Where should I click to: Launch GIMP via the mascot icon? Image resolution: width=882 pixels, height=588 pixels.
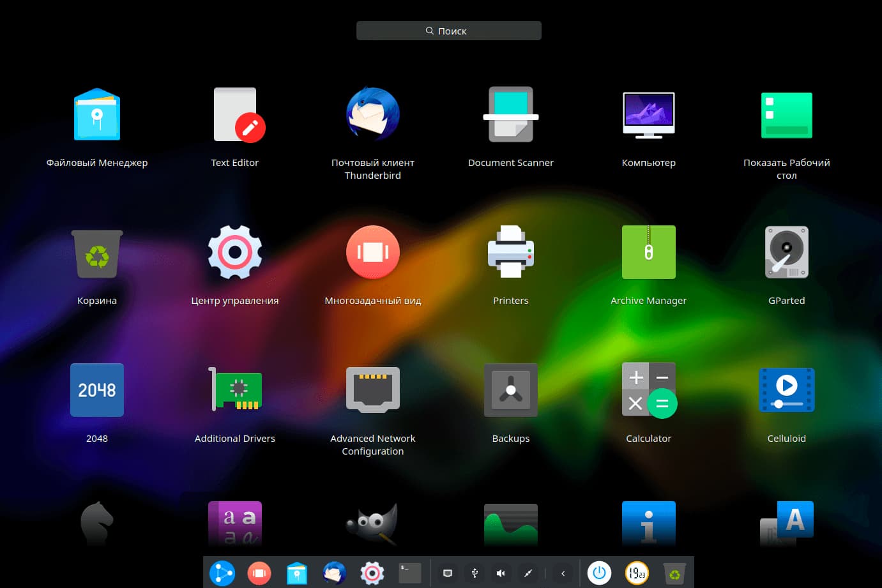373,524
